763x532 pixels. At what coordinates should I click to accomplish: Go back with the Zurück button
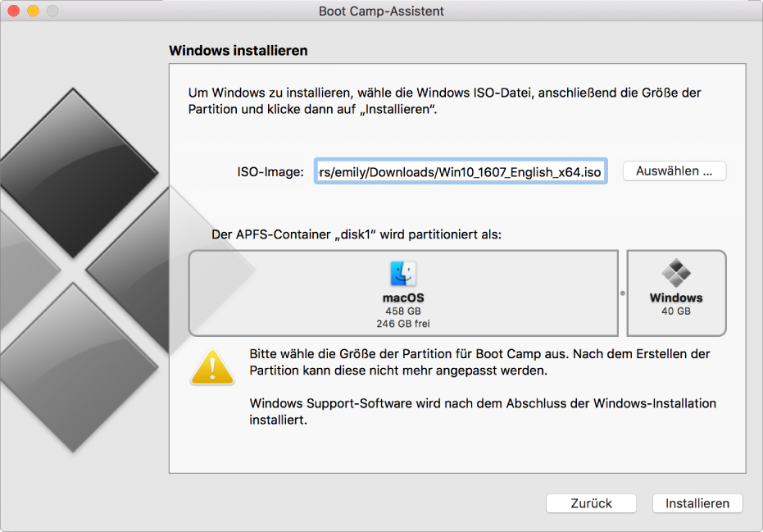(591, 503)
